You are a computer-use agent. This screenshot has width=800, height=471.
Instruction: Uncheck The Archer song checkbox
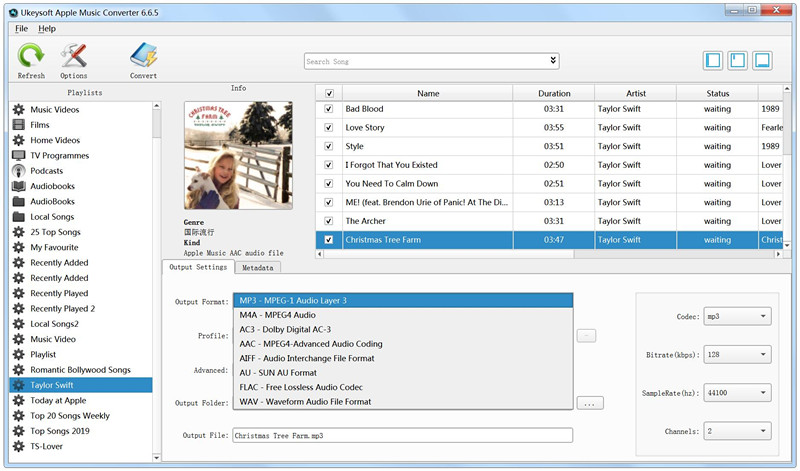click(x=329, y=221)
